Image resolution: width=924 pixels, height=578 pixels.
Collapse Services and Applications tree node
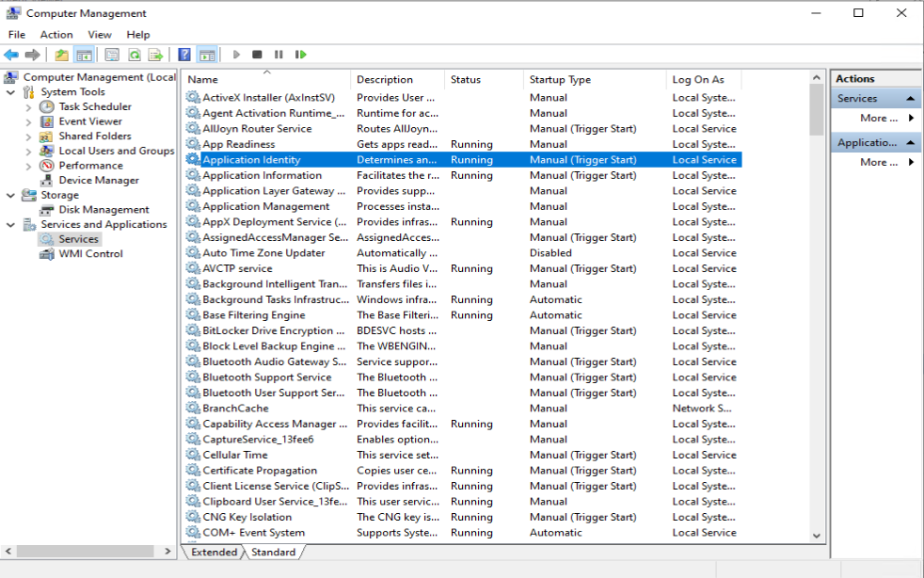10,225
